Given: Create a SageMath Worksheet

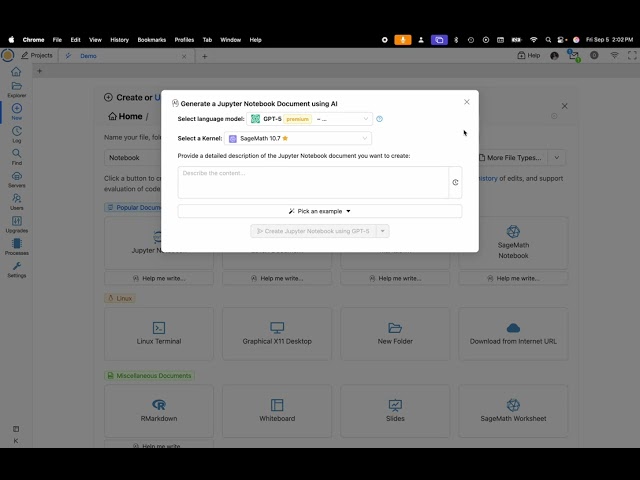Looking at the screenshot, I should click(513, 411).
